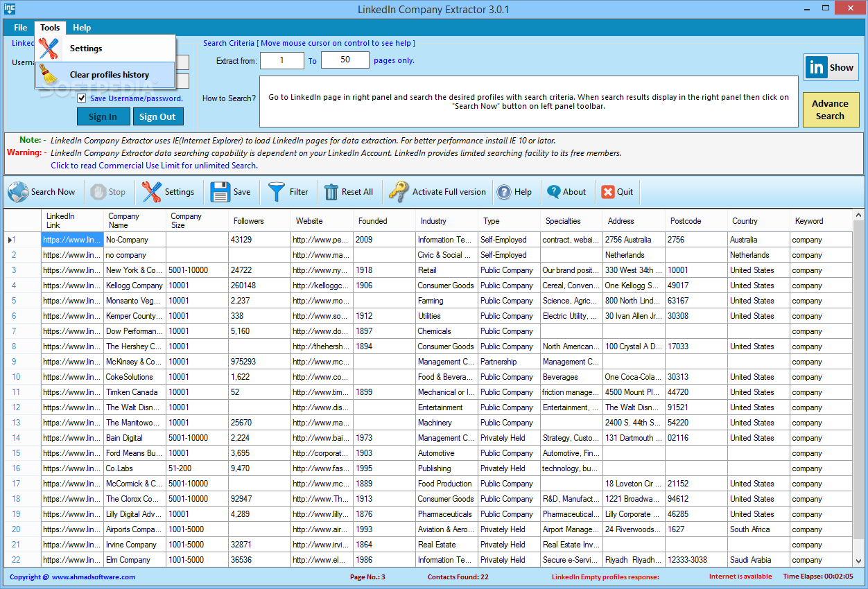Click founded year 1864 cell

tap(384, 545)
